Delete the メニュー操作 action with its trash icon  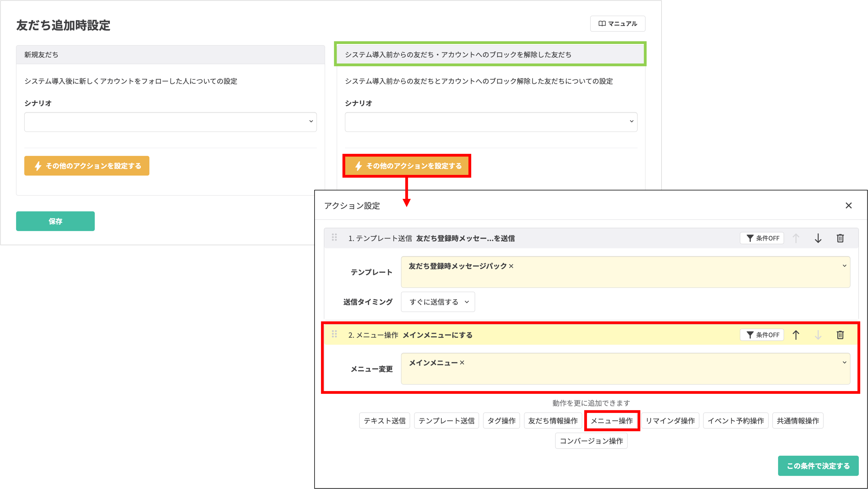840,335
